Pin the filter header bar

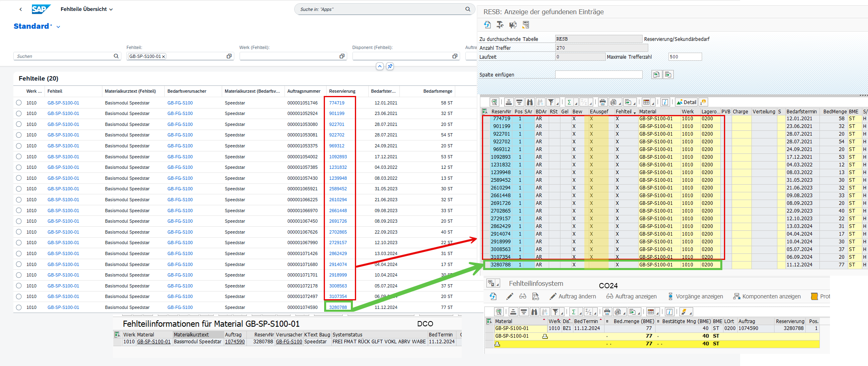(x=390, y=66)
